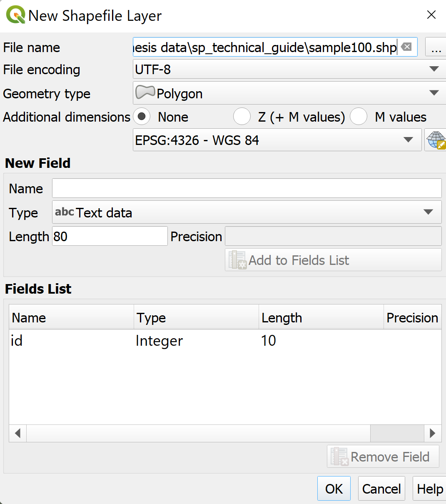
Task: Click the Length column header
Action: pyautogui.click(x=321, y=318)
